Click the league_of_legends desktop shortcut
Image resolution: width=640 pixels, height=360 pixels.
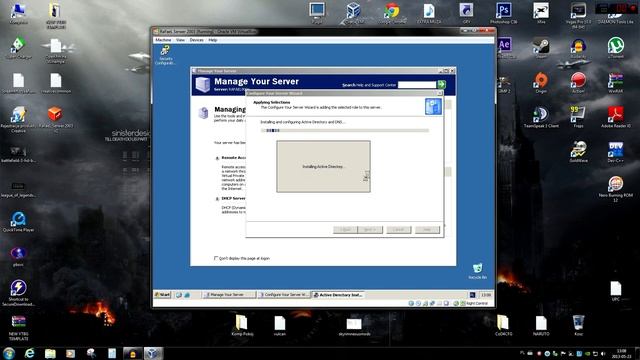tap(18, 189)
